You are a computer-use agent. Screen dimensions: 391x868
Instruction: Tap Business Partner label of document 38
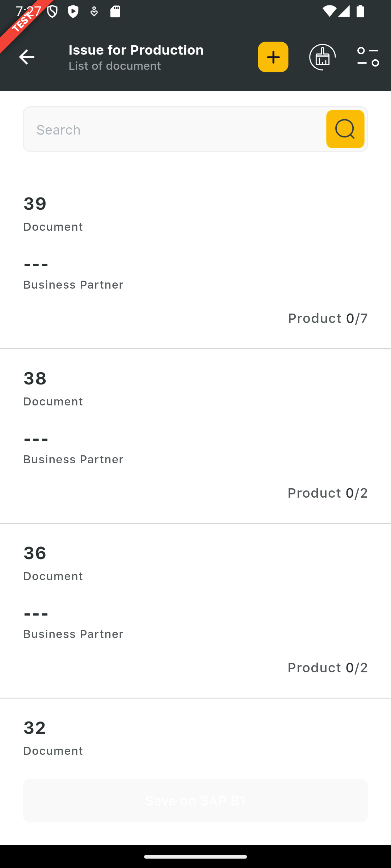click(73, 459)
